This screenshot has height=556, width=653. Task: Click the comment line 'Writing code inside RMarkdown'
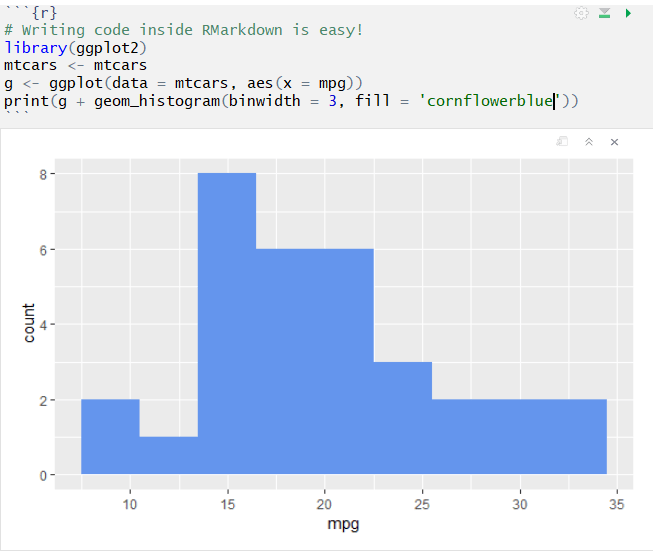pos(184,30)
